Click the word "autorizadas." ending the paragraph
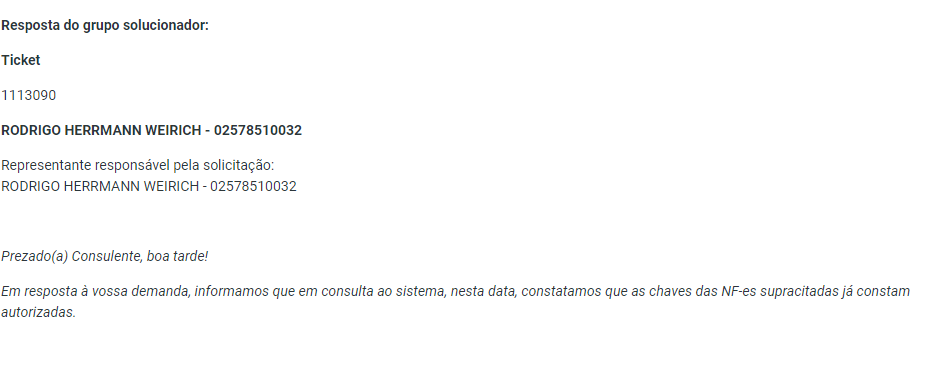The width and height of the screenshot is (941, 372). [x=38, y=313]
